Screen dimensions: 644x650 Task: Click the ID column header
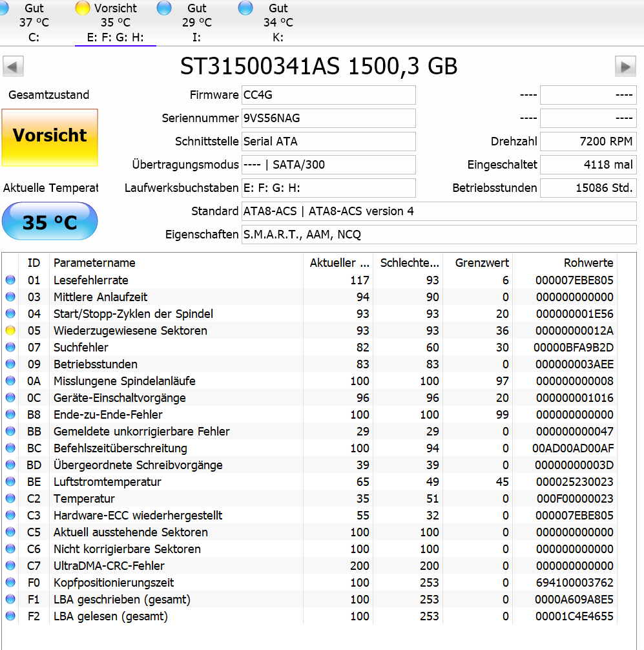point(34,263)
